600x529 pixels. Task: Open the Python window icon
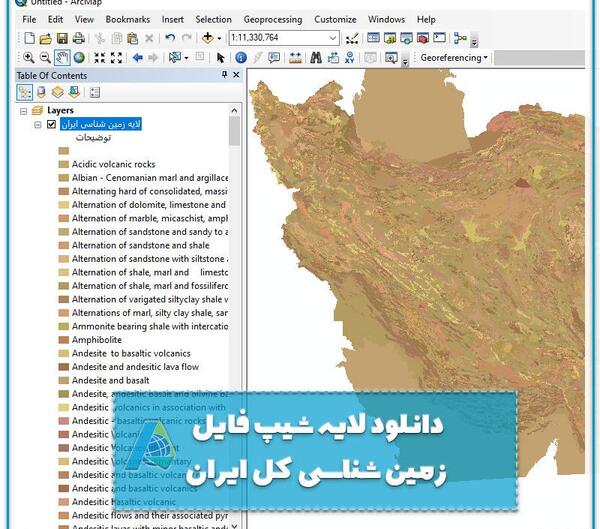(x=439, y=38)
